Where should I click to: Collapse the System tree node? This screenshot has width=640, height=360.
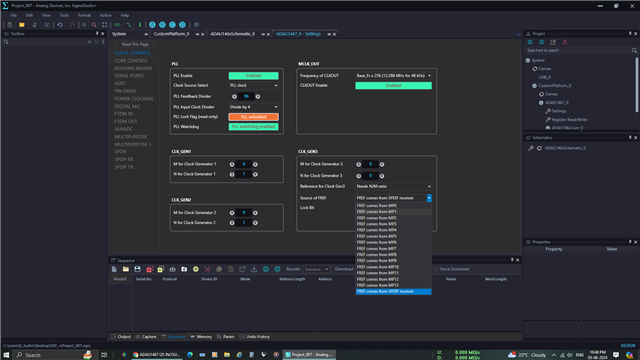[528, 60]
